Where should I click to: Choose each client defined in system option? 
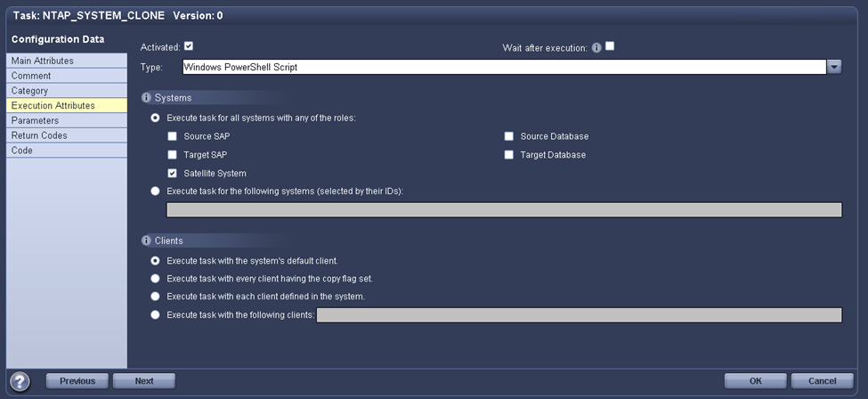156,296
